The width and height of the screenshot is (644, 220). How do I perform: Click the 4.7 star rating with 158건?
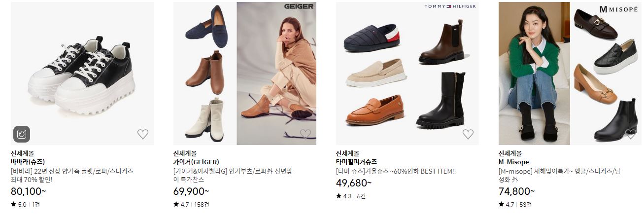click(191, 204)
